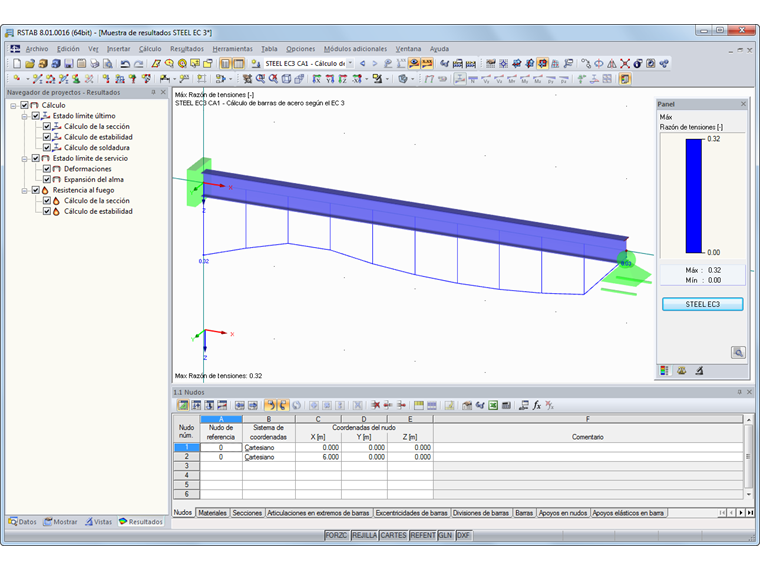Click the Excel export icon in table toolbar
The height and width of the screenshot is (570, 760).
[x=493, y=405]
